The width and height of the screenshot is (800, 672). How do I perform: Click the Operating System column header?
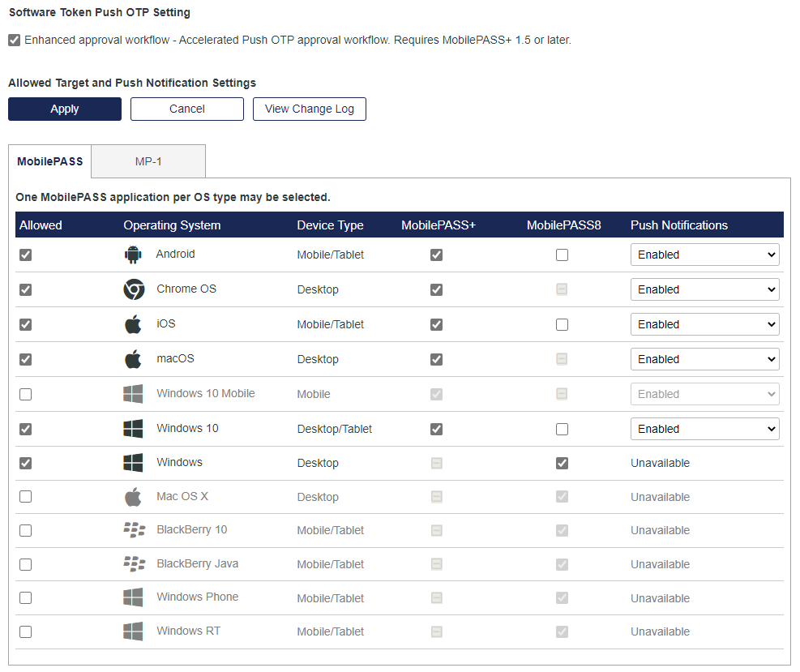point(172,225)
